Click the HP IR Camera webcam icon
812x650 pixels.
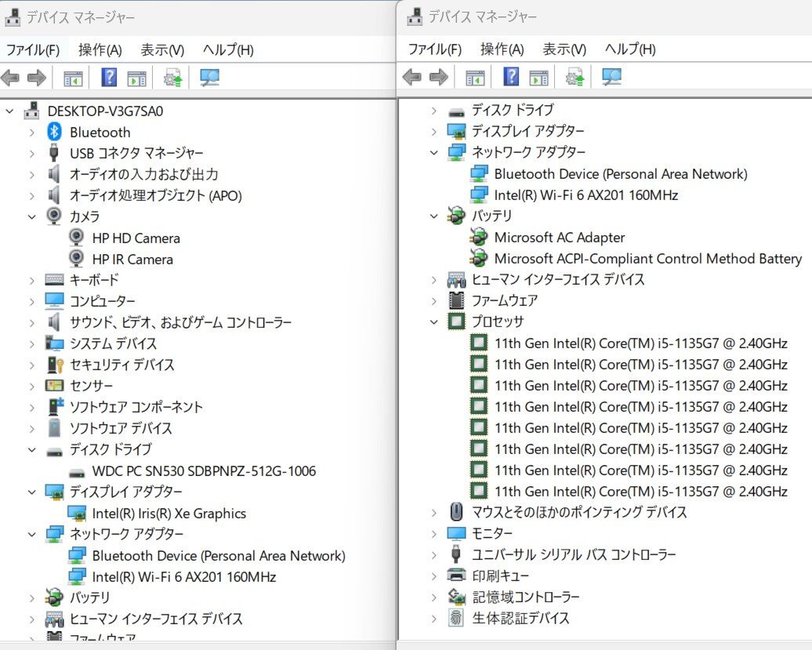(77, 259)
